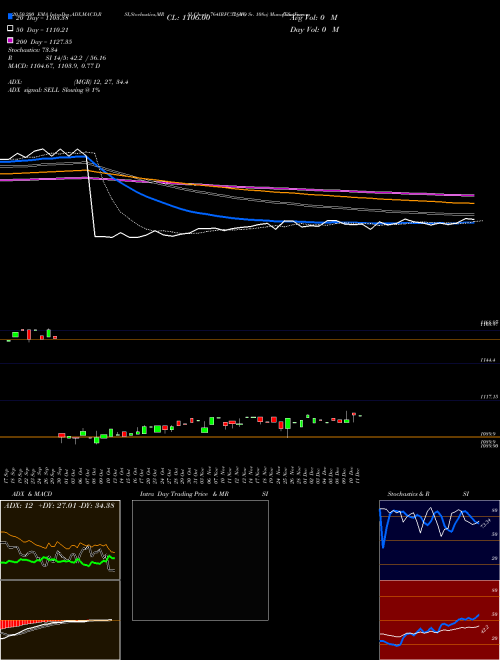The image size is (500, 660).
Task: Click the '(MGR) 12, 27, 34.4' ADX values
Action: (x=101, y=82)
